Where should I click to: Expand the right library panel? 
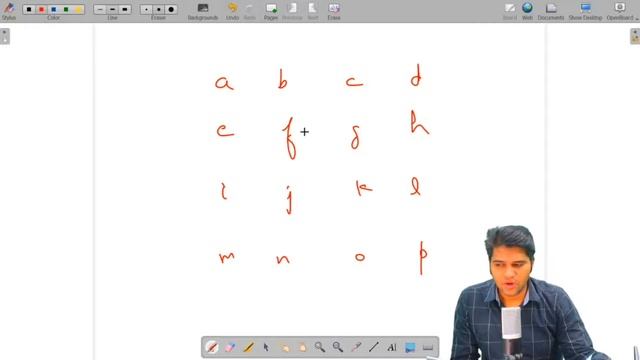tap(635, 36)
